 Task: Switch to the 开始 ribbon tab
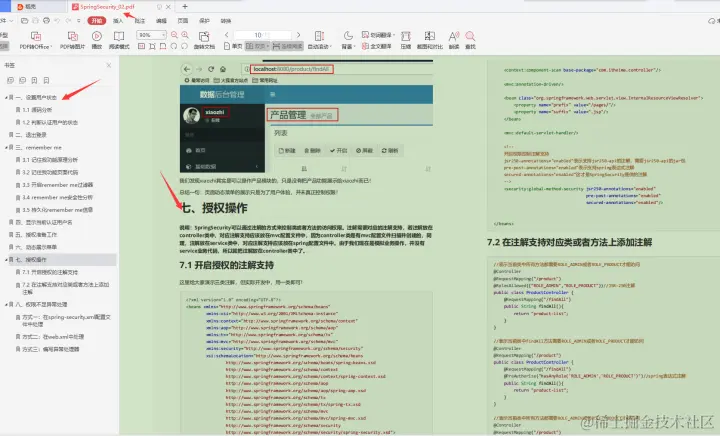[x=97, y=21]
